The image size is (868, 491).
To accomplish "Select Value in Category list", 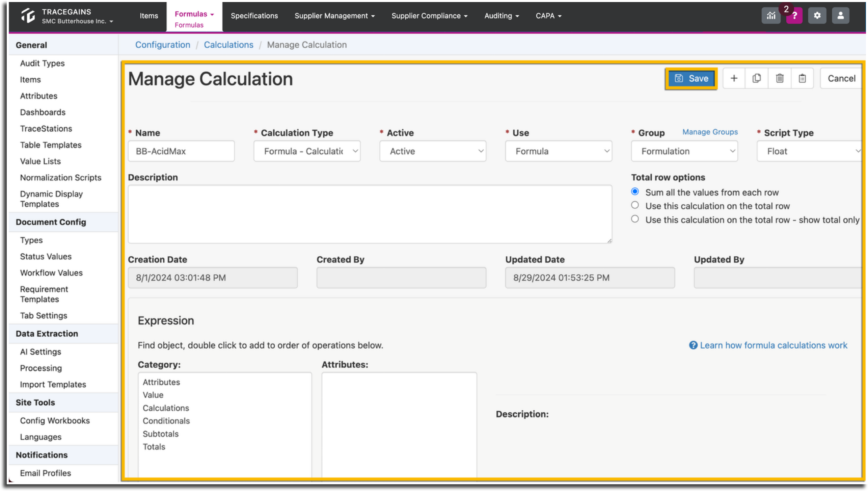I will (x=153, y=395).
